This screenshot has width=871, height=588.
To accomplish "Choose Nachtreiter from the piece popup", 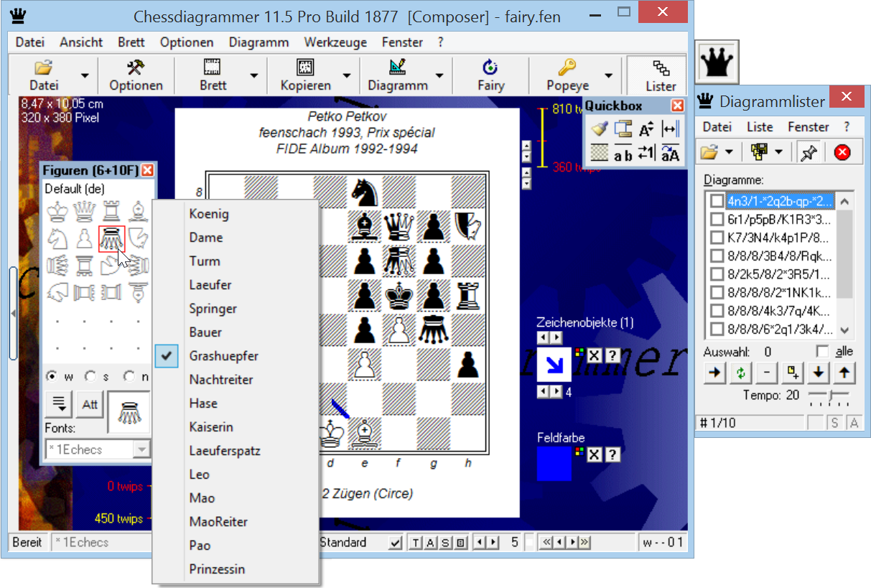I will tap(221, 380).
